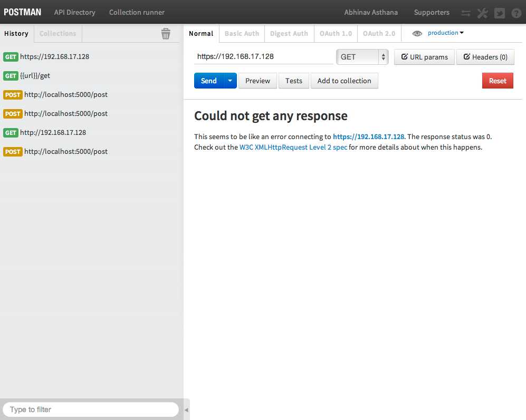Open the sync arrows icon in header
526x420 pixels.
pos(466,13)
